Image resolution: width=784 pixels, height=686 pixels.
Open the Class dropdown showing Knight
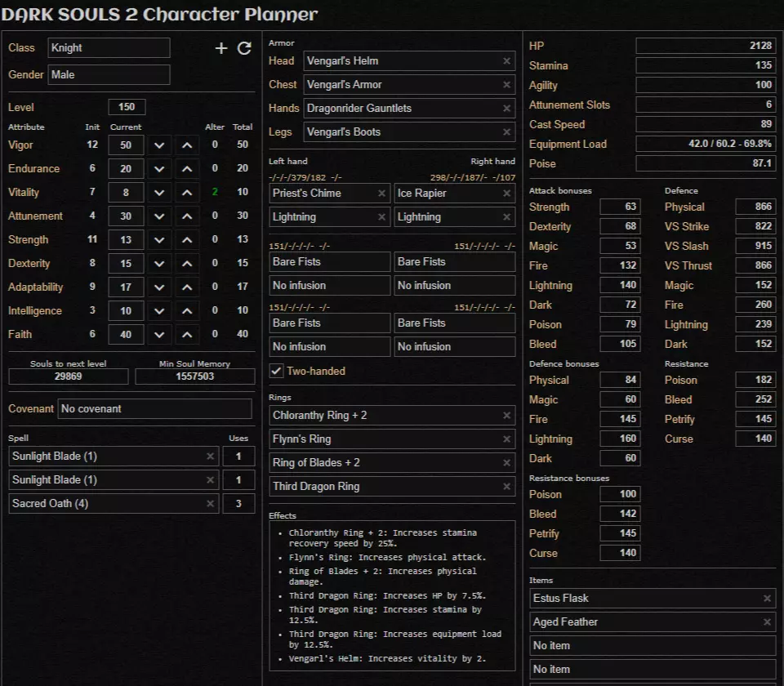[x=109, y=48]
